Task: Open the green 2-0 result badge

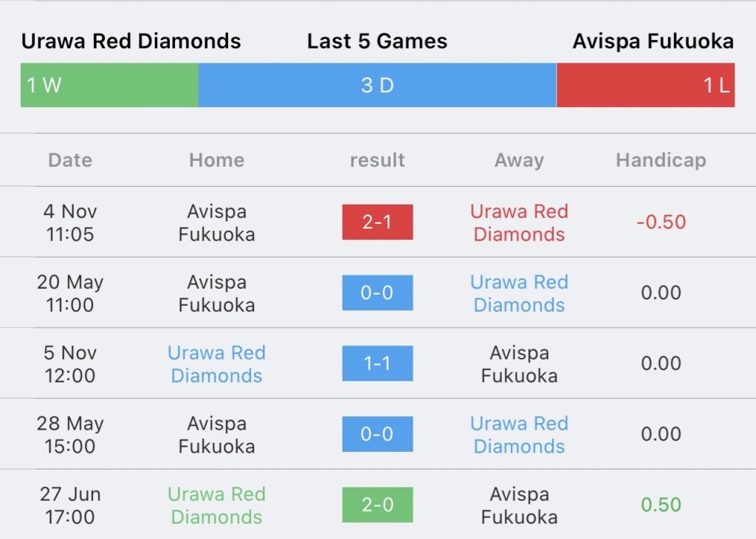Action: pyautogui.click(x=377, y=505)
